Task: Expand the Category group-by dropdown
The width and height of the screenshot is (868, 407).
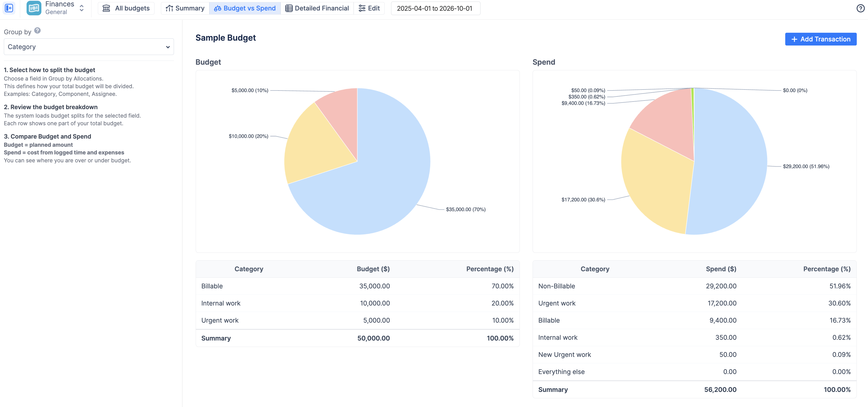Action: pos(89,47)
